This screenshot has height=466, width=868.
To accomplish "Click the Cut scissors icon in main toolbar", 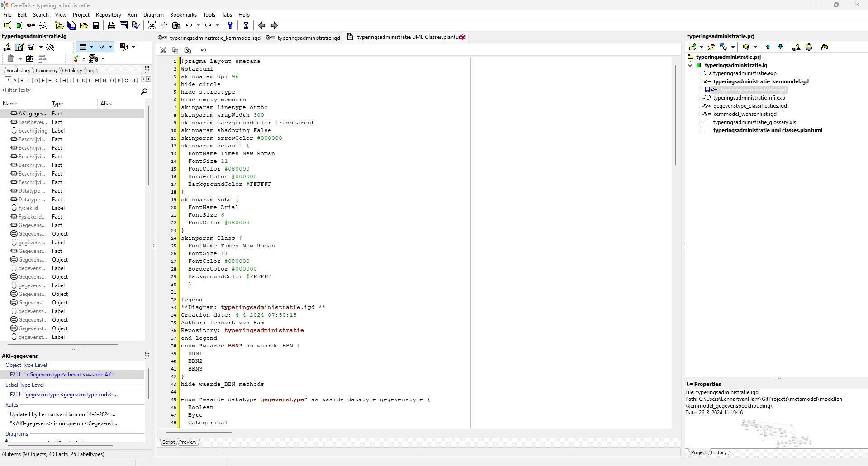I will tap(152, 25).
